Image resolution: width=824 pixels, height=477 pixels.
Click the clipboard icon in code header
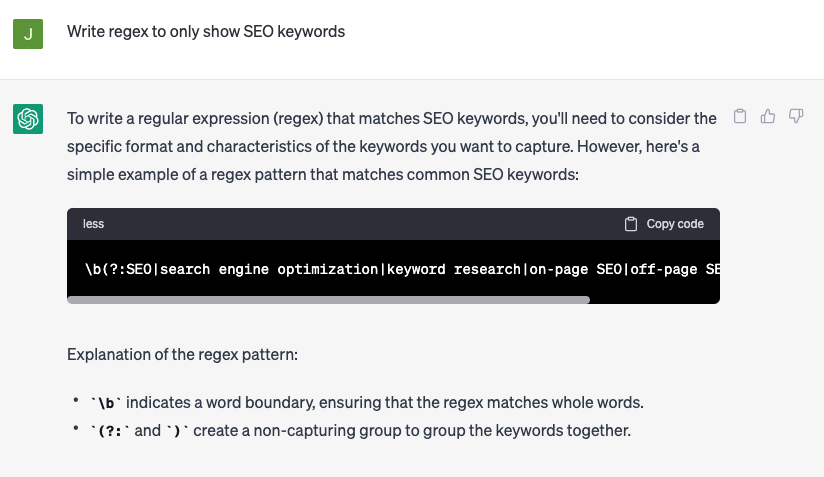coord(631,224)
